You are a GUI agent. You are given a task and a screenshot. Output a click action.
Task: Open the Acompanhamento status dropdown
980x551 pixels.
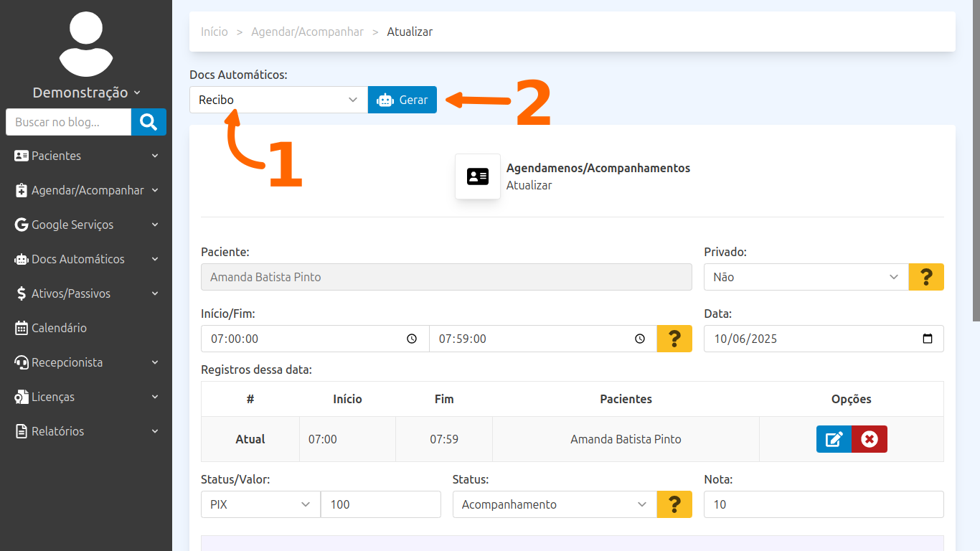click(x=555, y=504)
